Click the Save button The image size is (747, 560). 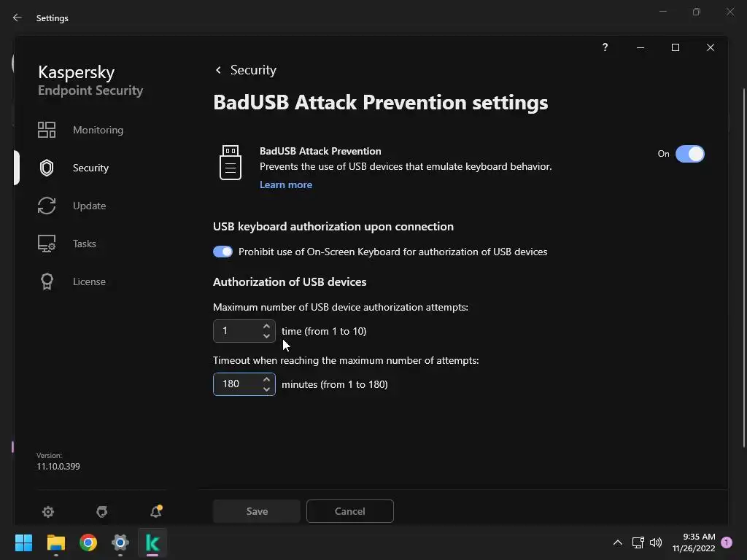point(257,511)
